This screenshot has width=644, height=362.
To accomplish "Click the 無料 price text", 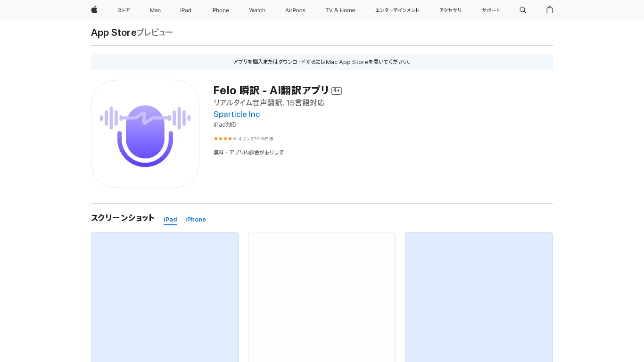I will [x=219, y=152].
